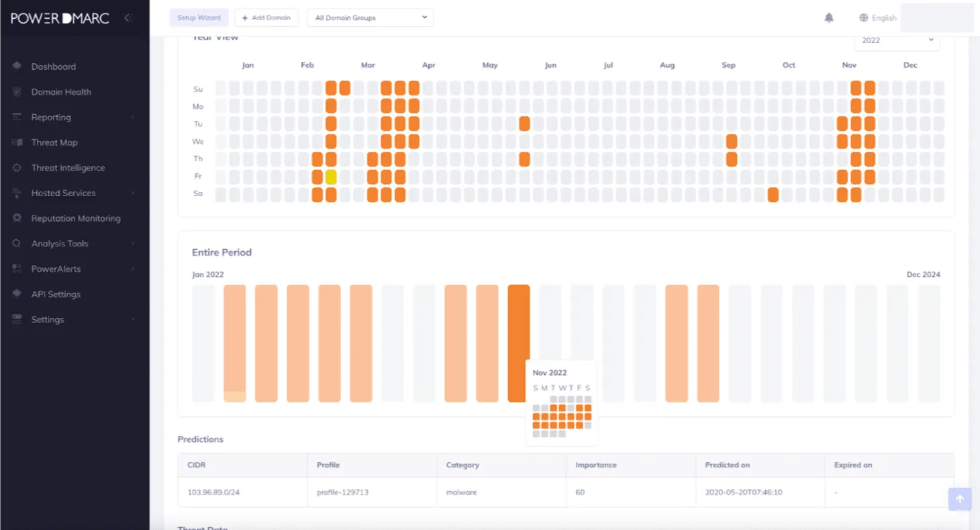Click the Domain Health sidebar icon
This screenshot has height=530, width=980.
(x=17, y=92)
